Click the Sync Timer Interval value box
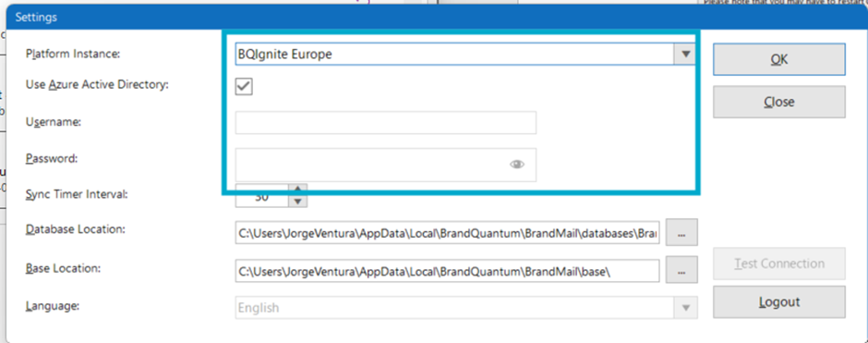The height and width of the screenshot is (343, 868). pos(262,196)
